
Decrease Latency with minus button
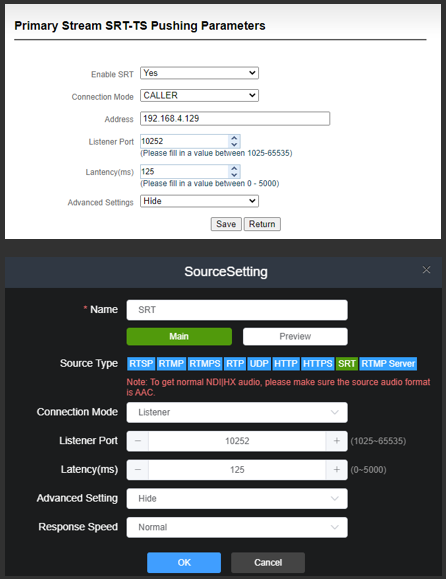click(x=138, y=470)
